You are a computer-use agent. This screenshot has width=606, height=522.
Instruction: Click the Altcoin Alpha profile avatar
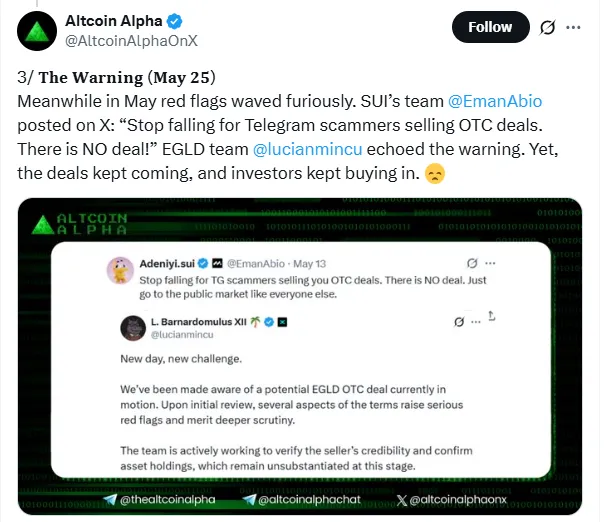[x=38, y=29]
